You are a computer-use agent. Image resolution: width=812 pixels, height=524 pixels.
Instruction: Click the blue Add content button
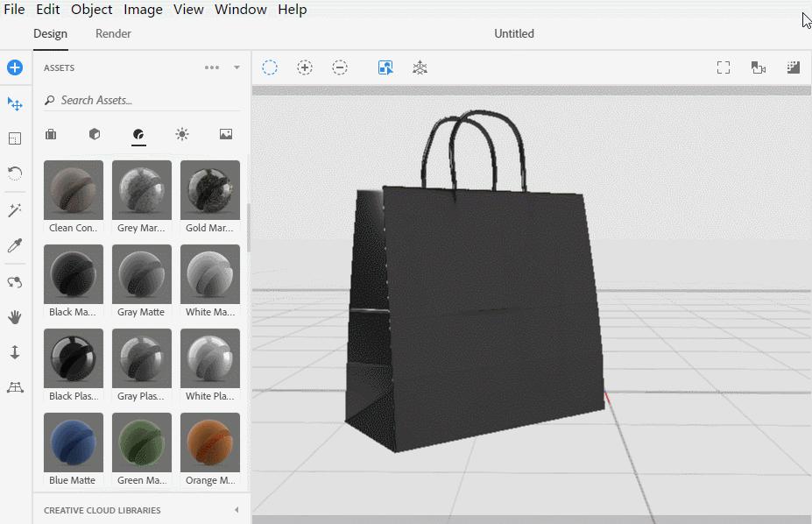[x=14, y=67]
